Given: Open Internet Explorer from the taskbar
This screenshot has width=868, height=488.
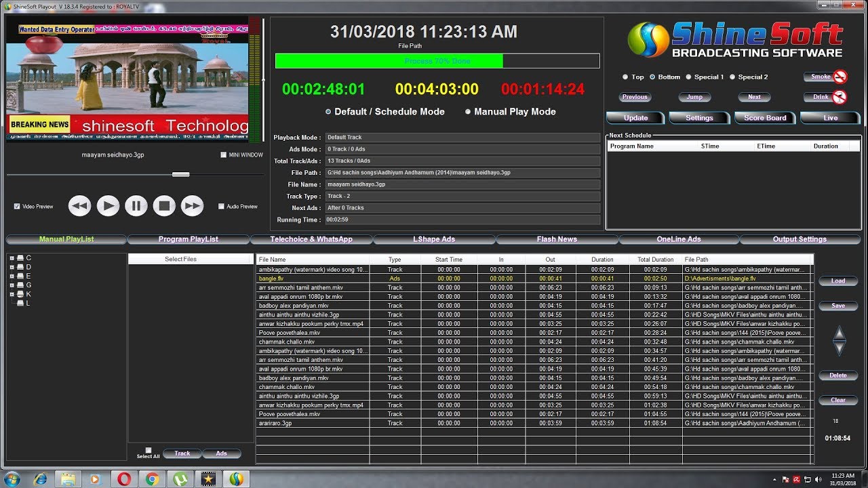Looking at the screenshot, I should pos(41,479).
